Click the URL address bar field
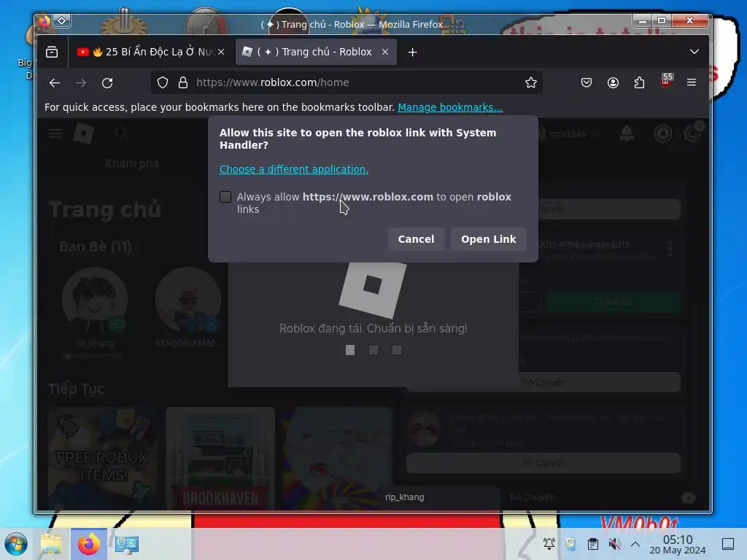Image resolution: width=747 pixels, height=560 pixels. pyautogui.click(x=347, y=82)
